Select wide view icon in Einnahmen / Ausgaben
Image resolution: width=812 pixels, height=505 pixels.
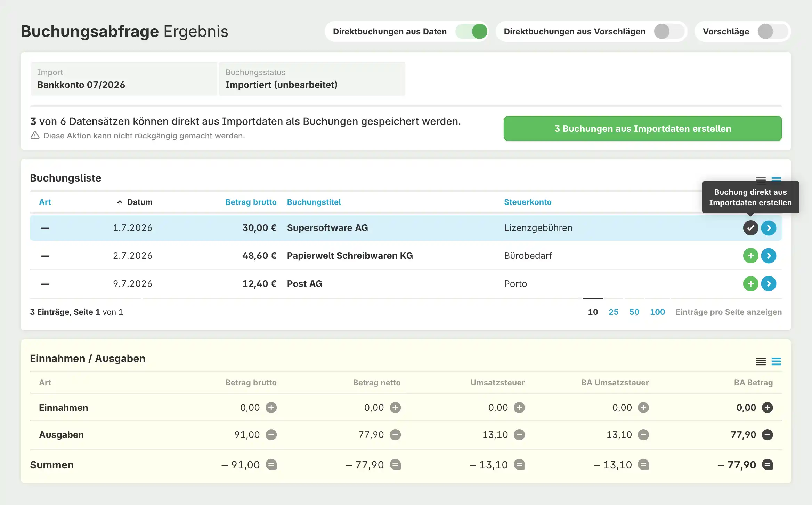click(776, 362)
